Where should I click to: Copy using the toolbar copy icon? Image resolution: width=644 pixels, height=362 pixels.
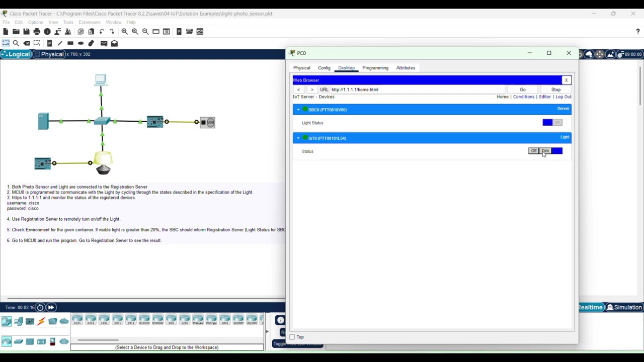(x=80, y=32)
